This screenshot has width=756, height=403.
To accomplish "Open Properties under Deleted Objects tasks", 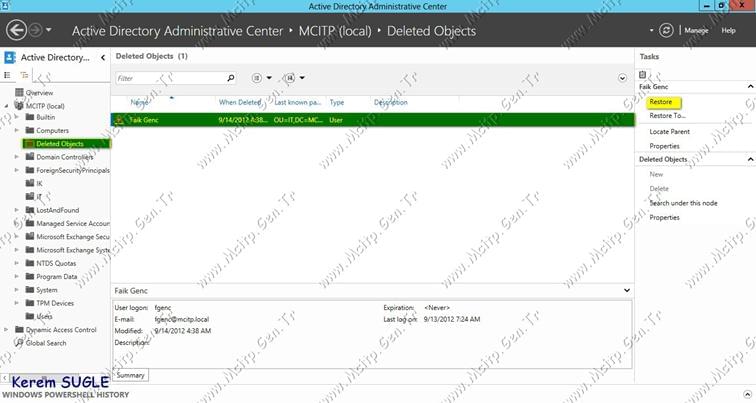I will click(664, 217).
